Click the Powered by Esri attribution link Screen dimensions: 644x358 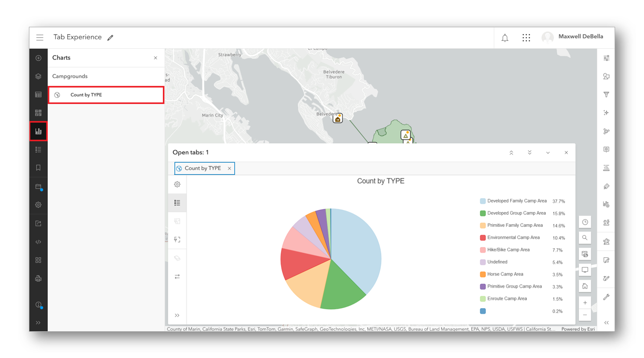(578, 329)
